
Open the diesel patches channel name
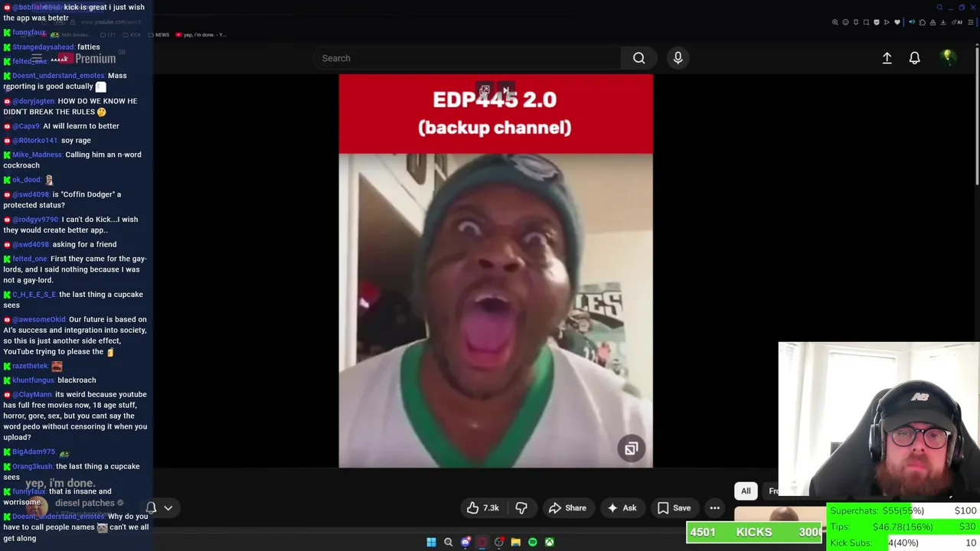[84, 503]
